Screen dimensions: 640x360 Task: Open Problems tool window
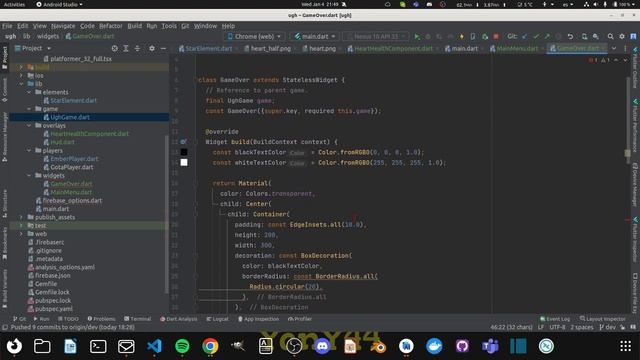pyautogui.click(x=101, y=319)
